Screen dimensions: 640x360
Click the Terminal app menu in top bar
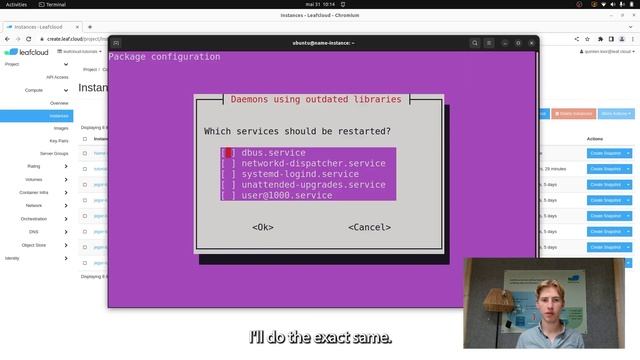[x=52, y=4]
